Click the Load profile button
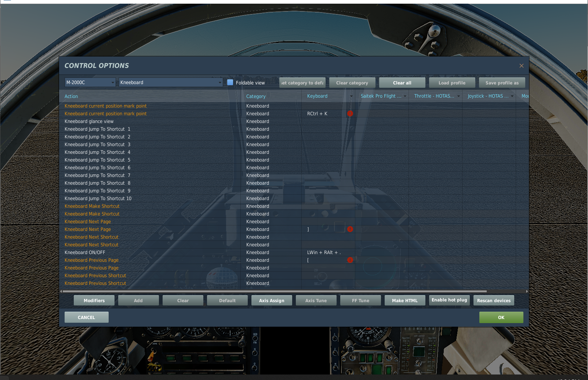588x380 pixels. pos(452,83)
